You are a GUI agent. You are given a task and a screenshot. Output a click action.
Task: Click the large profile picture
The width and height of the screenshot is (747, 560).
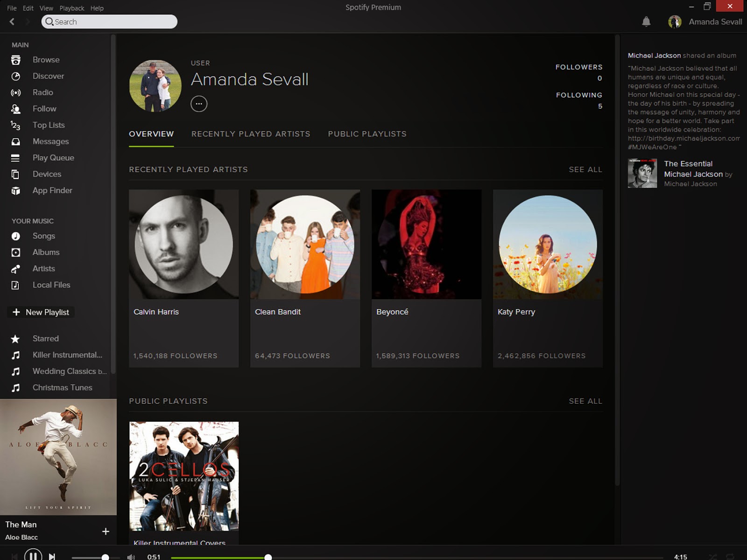(155, 86)
